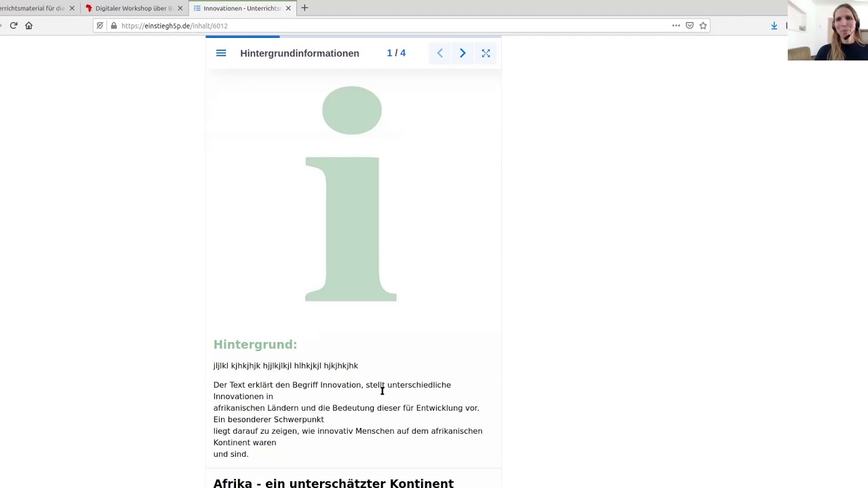Image resolution: width=868 pixels, height=488 pixels.
Task: Open a new browser tab
Action: (x=304, y=8)
